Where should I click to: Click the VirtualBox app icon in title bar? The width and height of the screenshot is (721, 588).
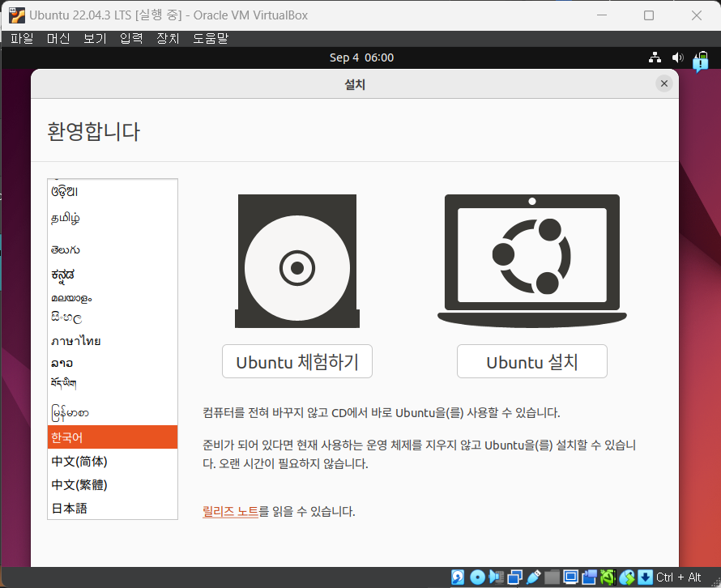[16, 15]
